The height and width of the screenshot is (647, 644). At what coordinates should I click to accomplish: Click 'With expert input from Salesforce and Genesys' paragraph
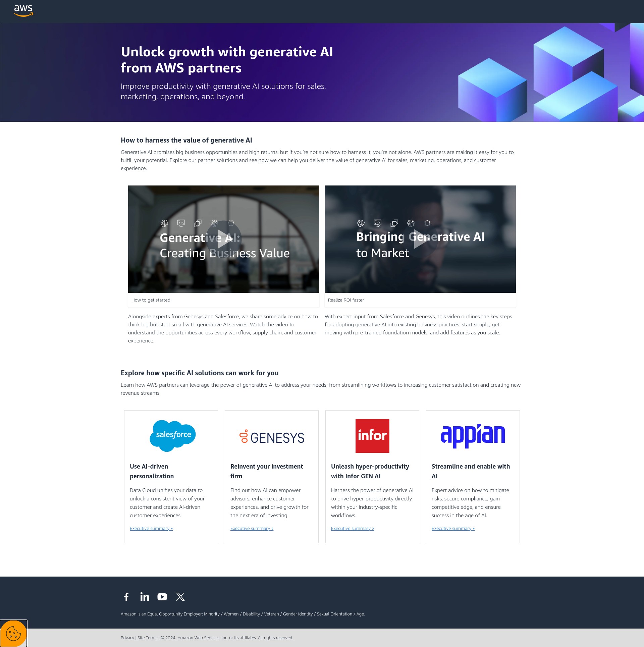pyautogui.click(x=418, y=324)
